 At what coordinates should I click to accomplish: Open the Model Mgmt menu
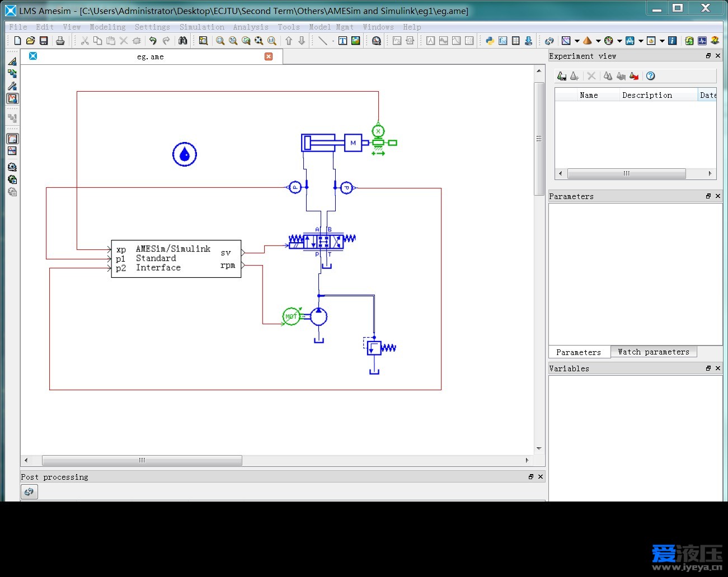pyautogui.click(x=331, y=27)
